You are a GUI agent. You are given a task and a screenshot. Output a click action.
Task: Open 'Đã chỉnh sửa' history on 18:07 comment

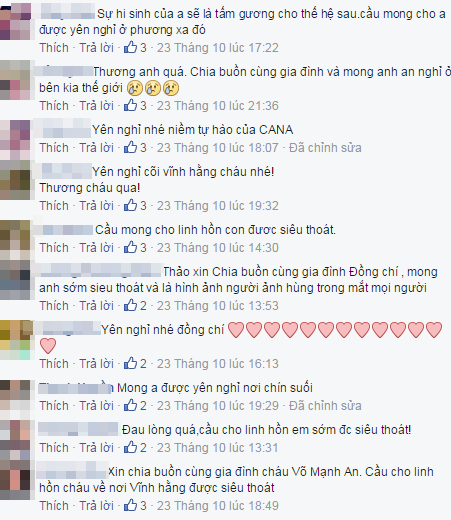pos(325,148)
